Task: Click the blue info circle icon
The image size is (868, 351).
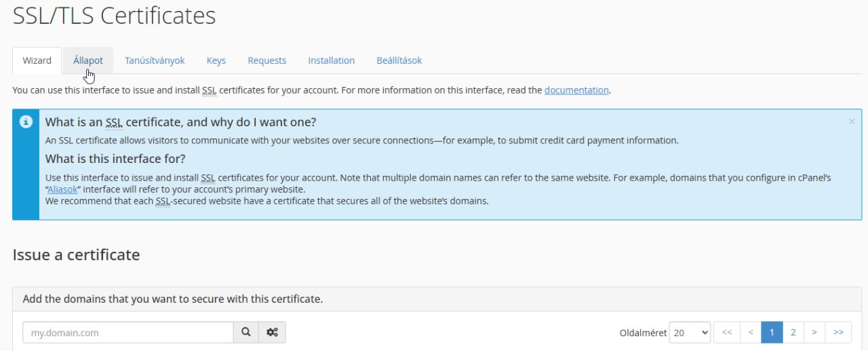Action: click(x=26, y=122)
